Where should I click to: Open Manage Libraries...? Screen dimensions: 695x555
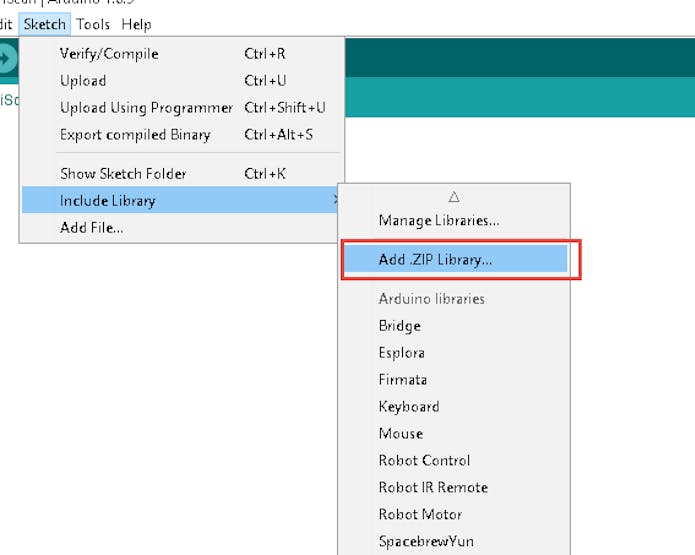pos(455,220)
